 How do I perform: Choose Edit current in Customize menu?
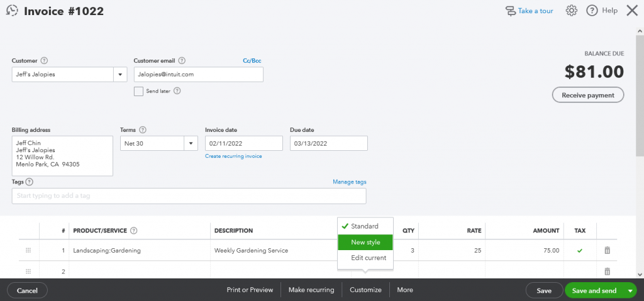click(365, 258)
